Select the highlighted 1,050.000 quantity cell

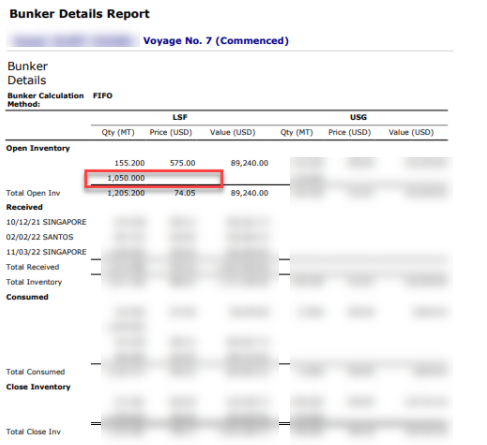coord(154,178)
